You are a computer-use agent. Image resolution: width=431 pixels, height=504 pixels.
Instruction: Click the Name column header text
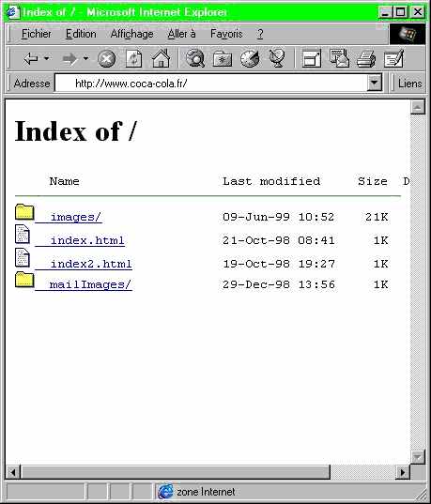pyautogui.click(x=65, y=181)
